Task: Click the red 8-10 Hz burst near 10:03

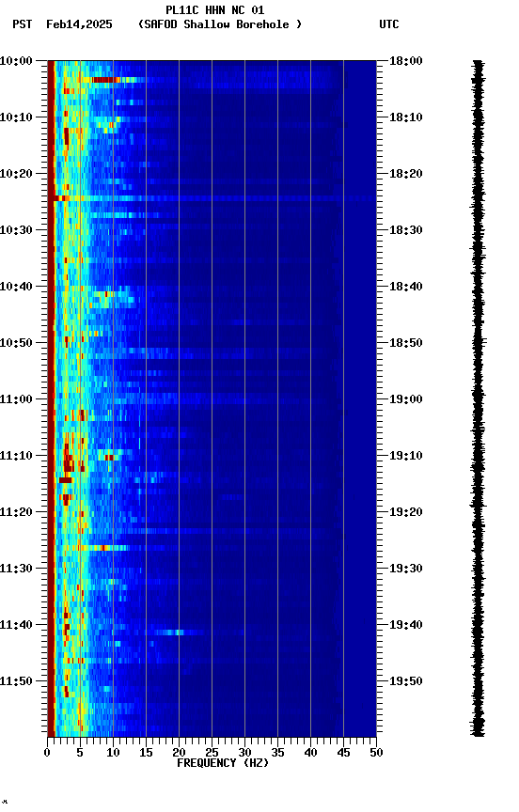Action: [x=104, y=80]
